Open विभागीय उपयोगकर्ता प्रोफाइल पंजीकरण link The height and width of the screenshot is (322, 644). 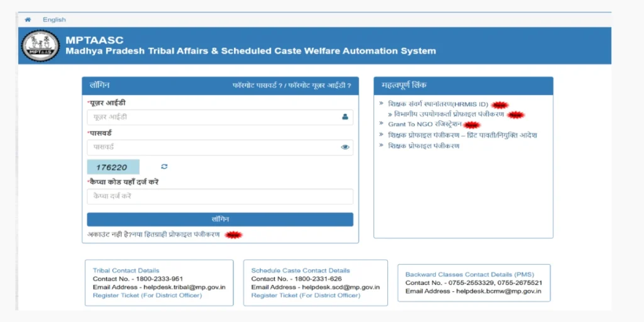point(449,114)
